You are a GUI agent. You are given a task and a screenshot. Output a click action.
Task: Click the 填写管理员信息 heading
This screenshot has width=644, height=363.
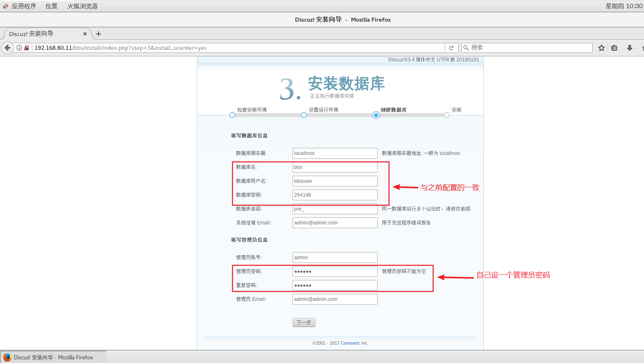pos(249,240)
